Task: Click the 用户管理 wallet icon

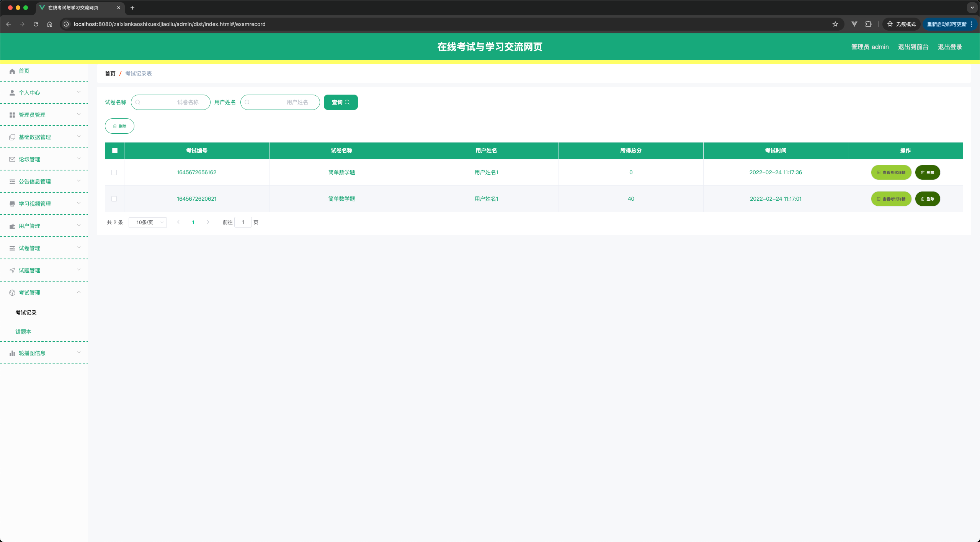Action: click(12, 226)
